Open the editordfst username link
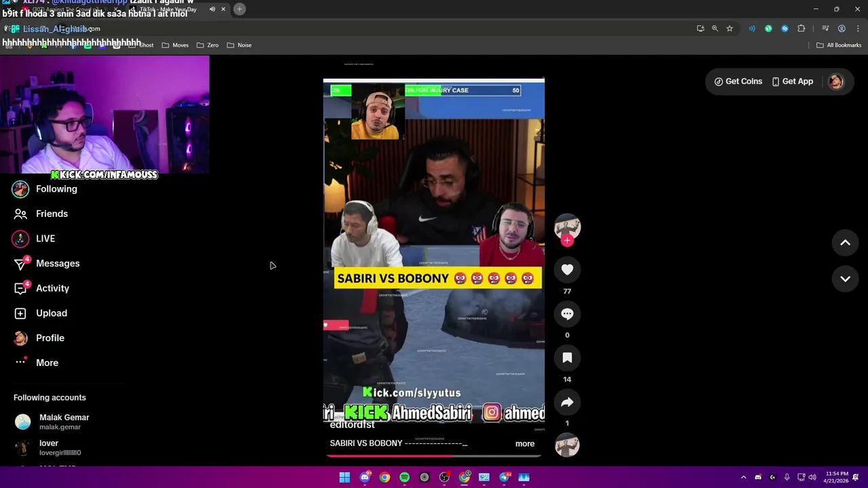This screenshot has height=488, width=868. [352, 425]
